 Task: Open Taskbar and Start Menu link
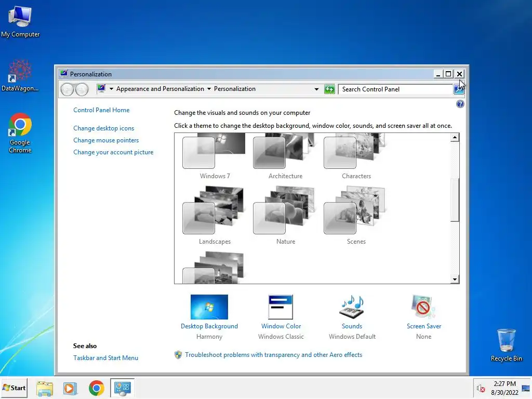coord(105,357)
